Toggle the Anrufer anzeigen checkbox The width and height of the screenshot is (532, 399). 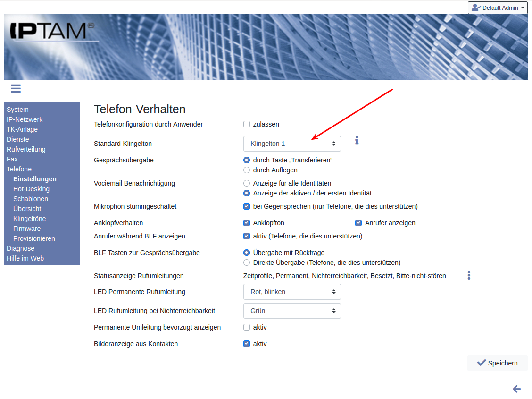coord(358,223)
